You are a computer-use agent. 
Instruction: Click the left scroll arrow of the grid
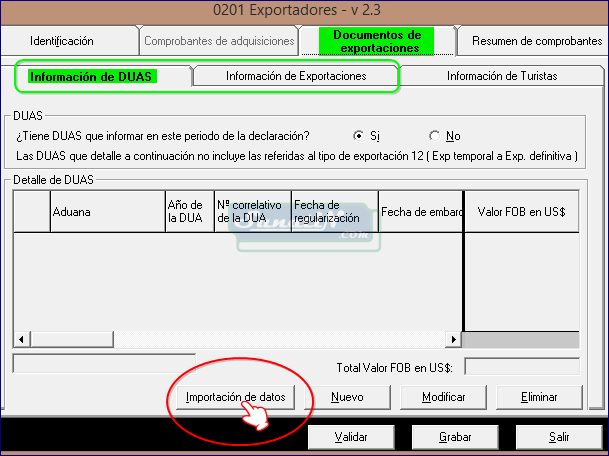[22, 339]
